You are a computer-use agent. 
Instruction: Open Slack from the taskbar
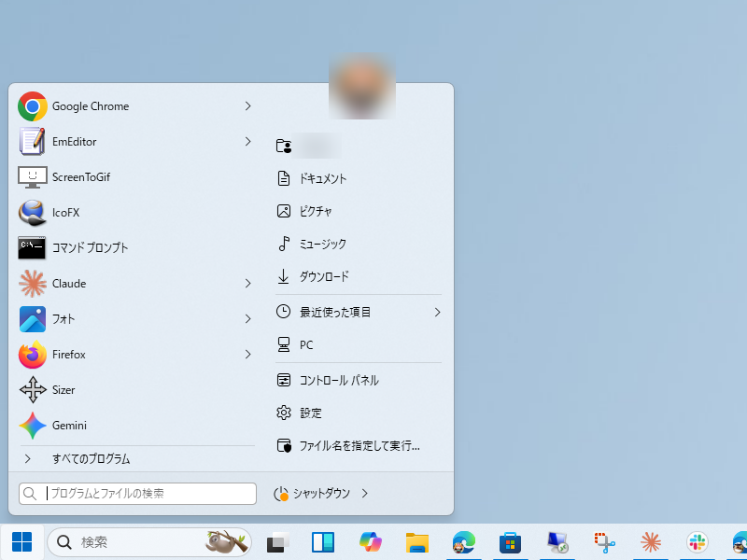[698, 542]
